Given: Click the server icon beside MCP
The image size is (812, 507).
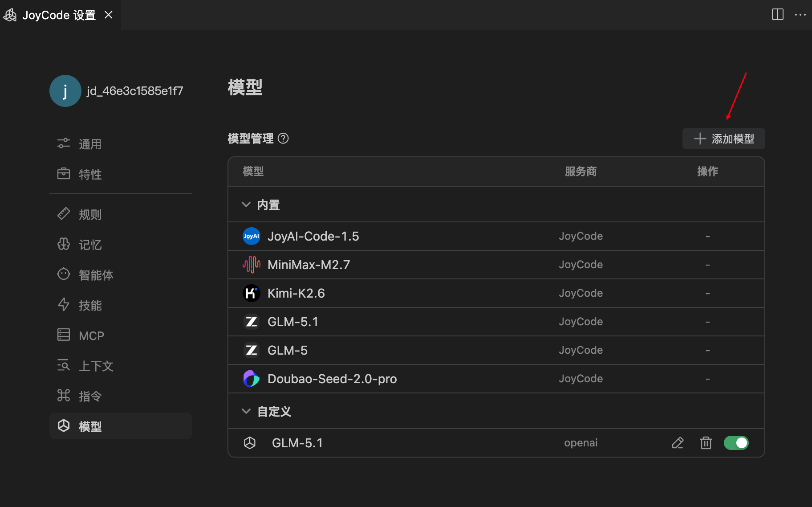Looking at the screenshot, I should tap(64, 335).
